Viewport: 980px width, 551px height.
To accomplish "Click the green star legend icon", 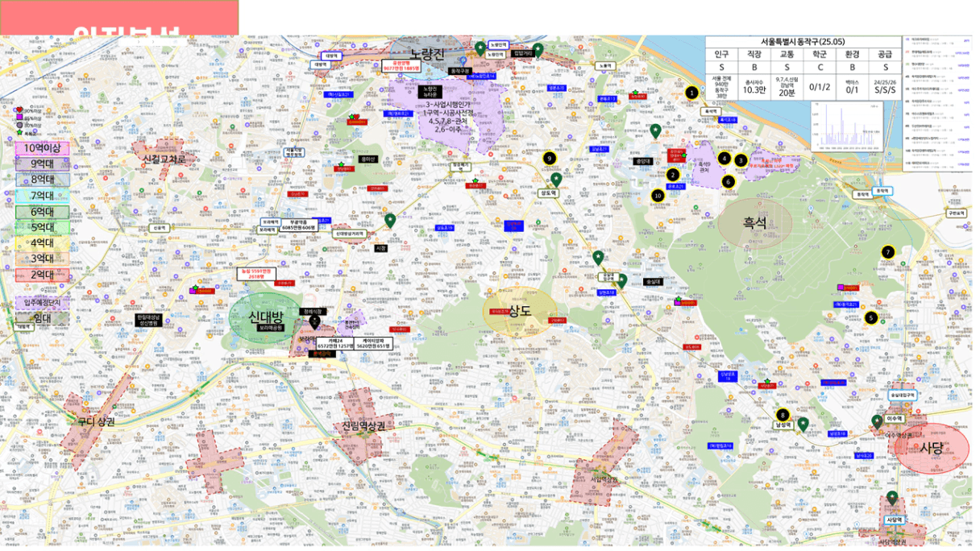I will 19,134.
